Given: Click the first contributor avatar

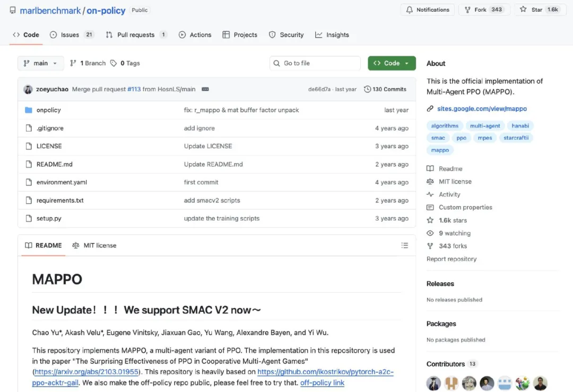Looking at the screenshot, I should (x=433, y=383).
